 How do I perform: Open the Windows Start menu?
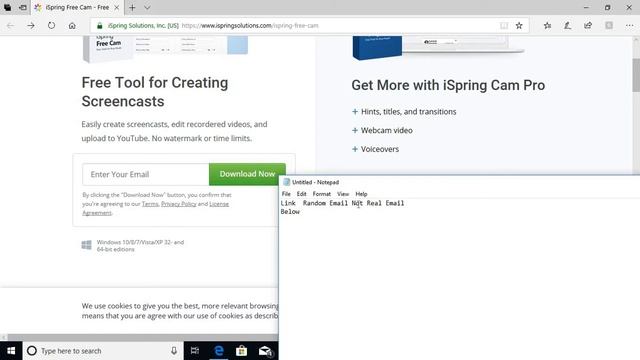tap(11, 351)
